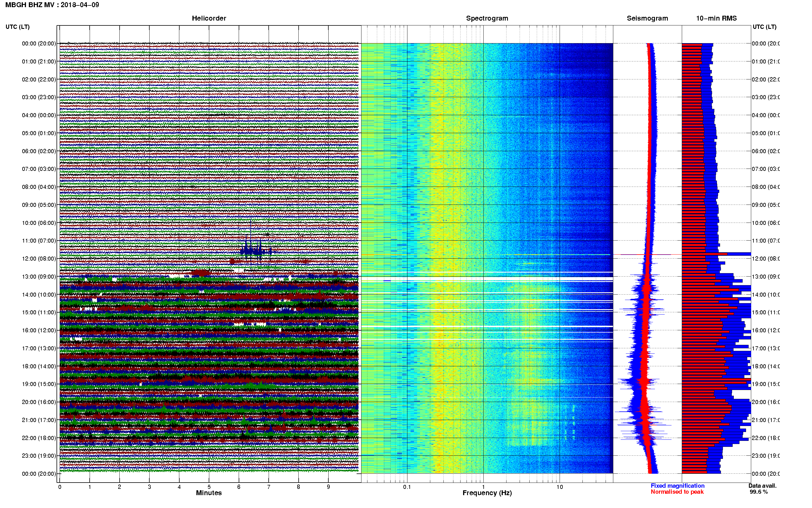Click the left time label "16:00 (12:00)"
Viewport: 812px width, 508px height.
(x=39, y=330)
